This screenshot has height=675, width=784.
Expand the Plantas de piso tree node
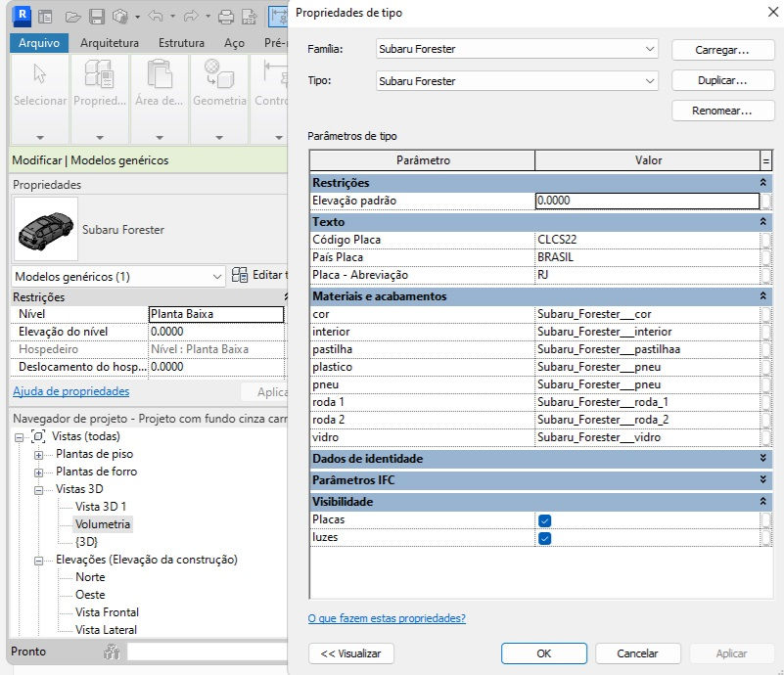38,455
